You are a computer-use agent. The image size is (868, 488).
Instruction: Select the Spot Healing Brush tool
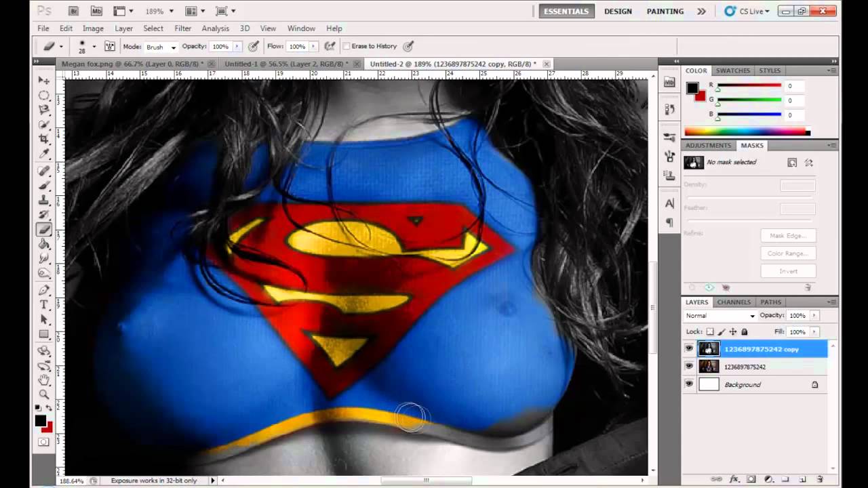44,171
